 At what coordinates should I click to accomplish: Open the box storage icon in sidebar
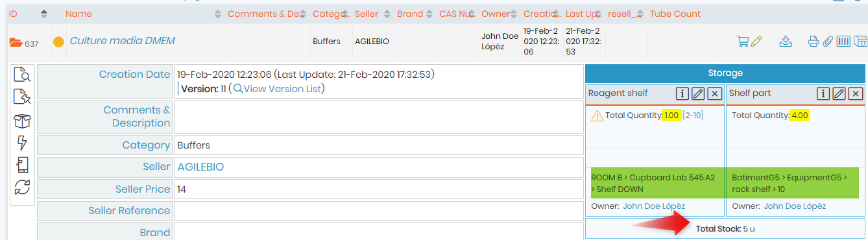coord(23,121)
